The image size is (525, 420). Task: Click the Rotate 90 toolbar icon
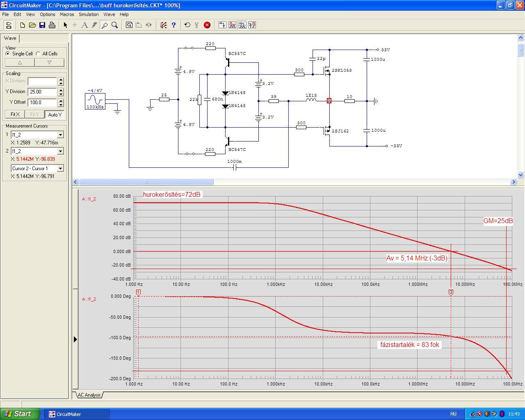(x=139, y=25)
